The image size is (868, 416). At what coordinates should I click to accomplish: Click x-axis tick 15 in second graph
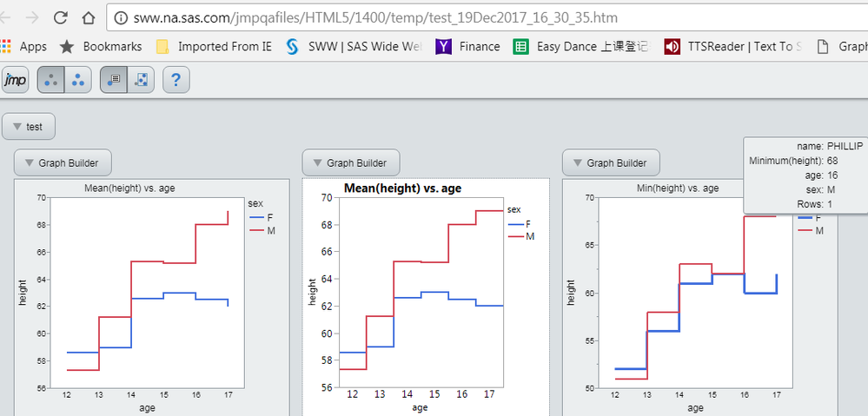pyautogui.click(x=434, y=394)
